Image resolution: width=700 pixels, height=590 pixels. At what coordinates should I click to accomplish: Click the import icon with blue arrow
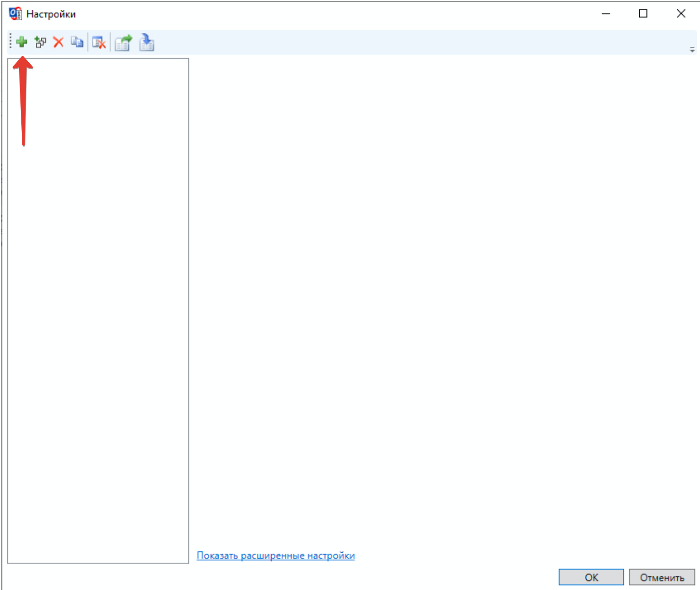tap(147, 43)
